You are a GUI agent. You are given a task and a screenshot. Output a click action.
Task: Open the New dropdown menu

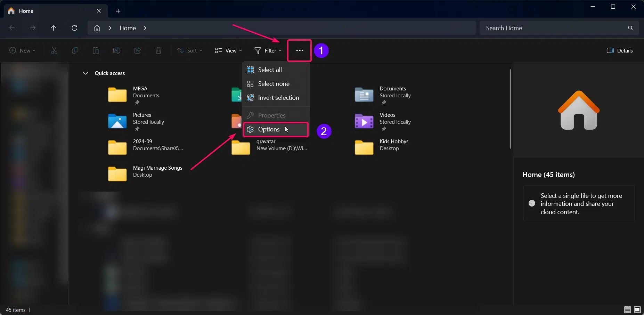pyautogui.click(x=22, y=50)
